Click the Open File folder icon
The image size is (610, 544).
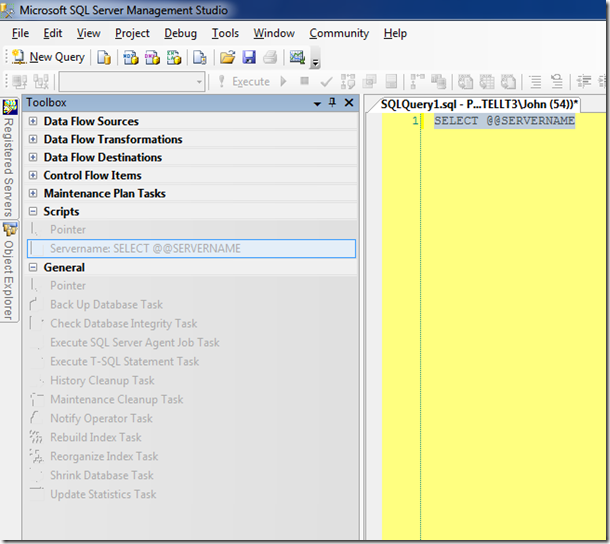(228, 58)
